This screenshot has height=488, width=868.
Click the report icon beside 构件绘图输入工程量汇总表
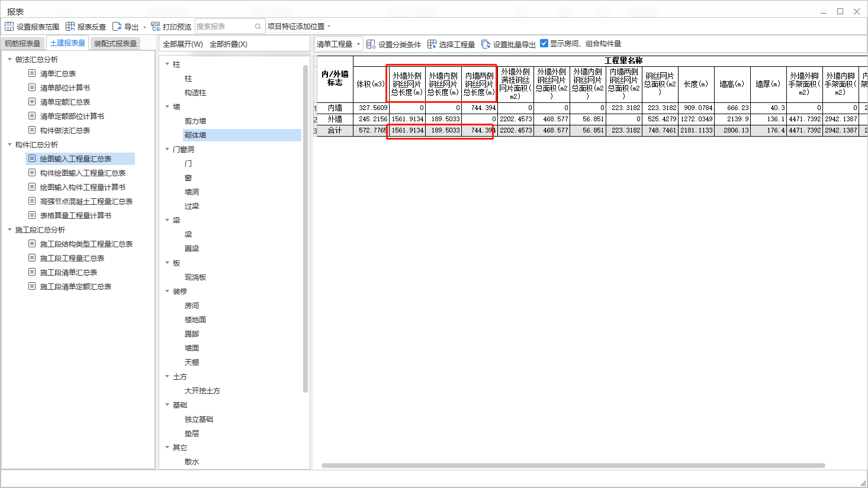(32, 173)
